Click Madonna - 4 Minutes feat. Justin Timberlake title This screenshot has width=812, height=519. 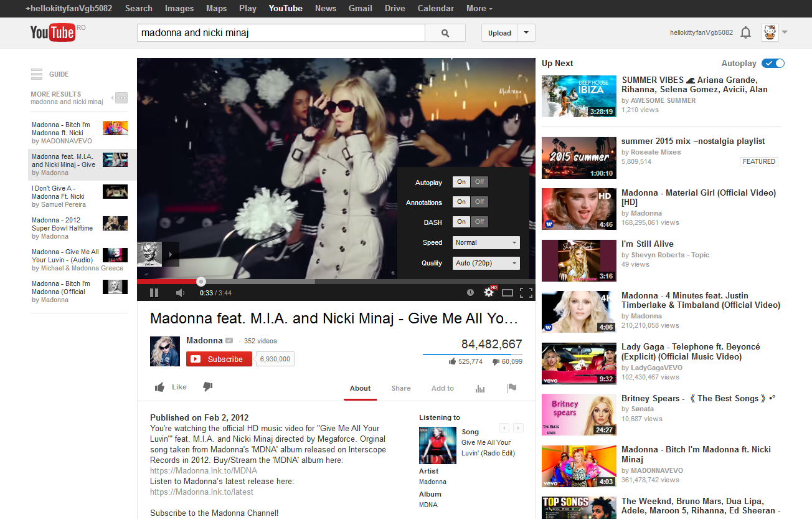click(x=701, y=300)
